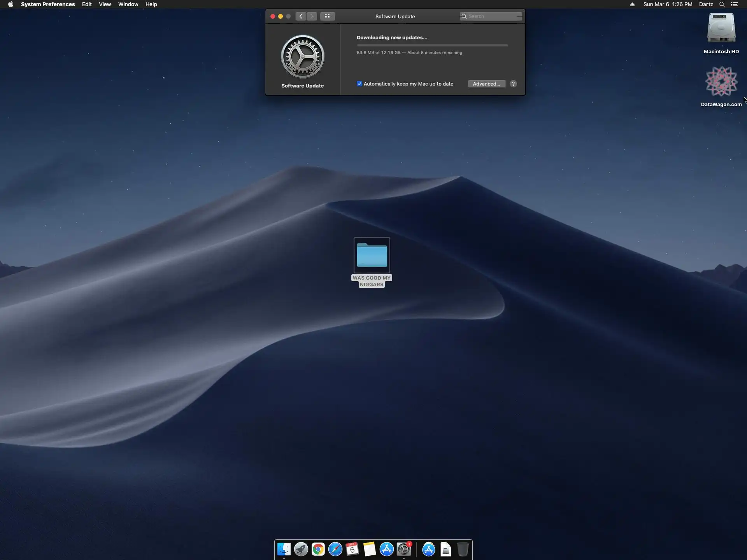This screenshot has height=560, width=747.
Task: Launch Launchpad from the dock
Action: [301, 549]
